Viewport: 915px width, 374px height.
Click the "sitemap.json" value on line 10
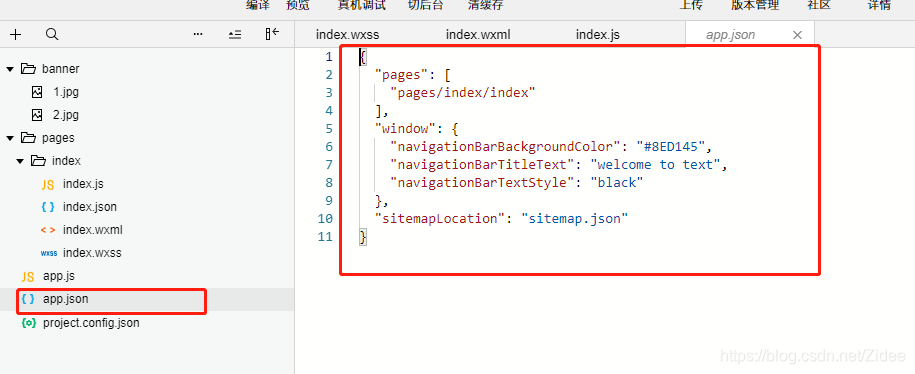(575, 219)
